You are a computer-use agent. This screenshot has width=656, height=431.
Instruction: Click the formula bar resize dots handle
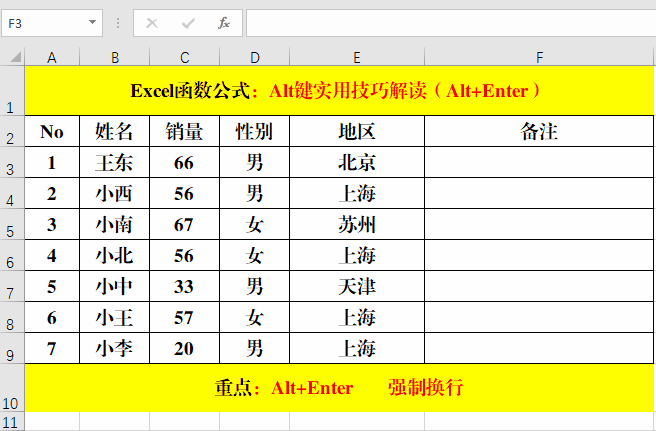(x=118, y=23)
